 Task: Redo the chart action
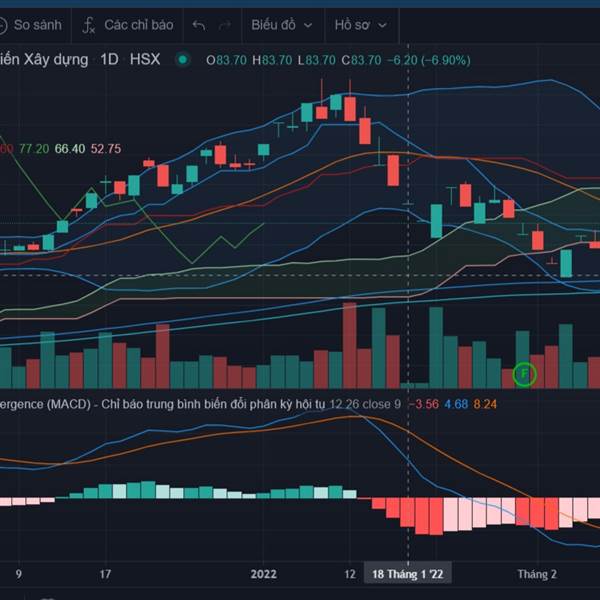[x=225, y=26]
